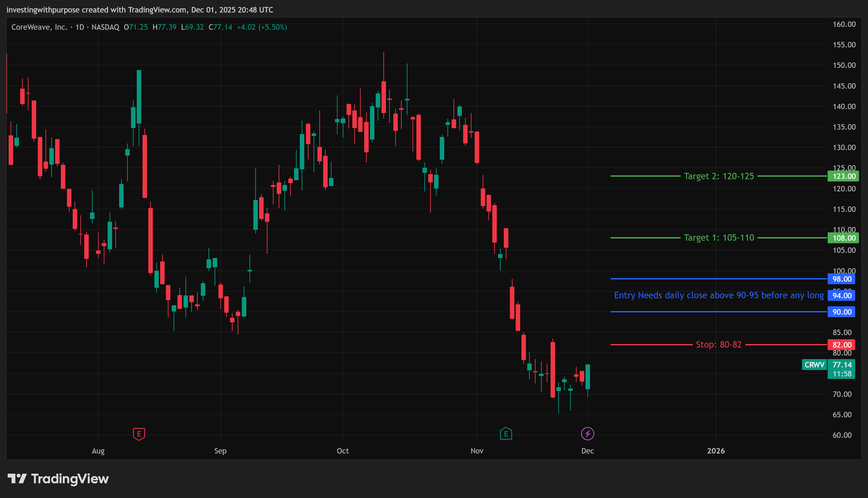Select the Target 1: 105-110 text
This screenshot has height=498, width=868.
pyautogui.click(x=718, y=238)
